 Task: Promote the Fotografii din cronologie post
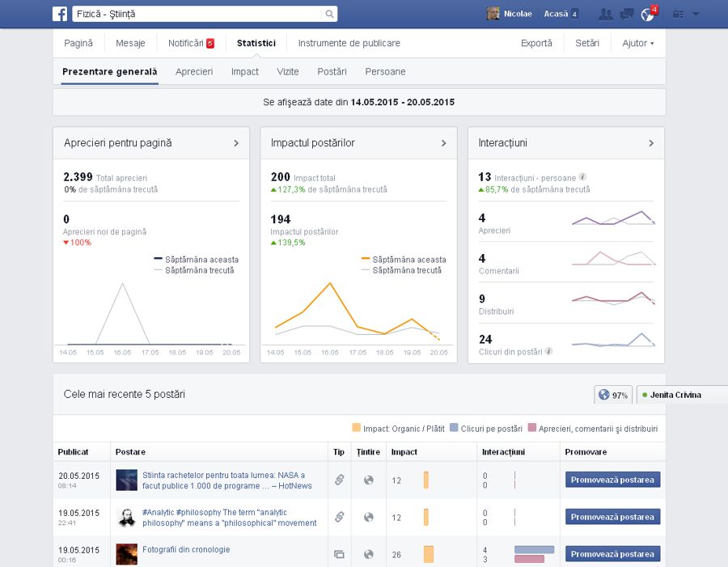click(x=612, y=554)
